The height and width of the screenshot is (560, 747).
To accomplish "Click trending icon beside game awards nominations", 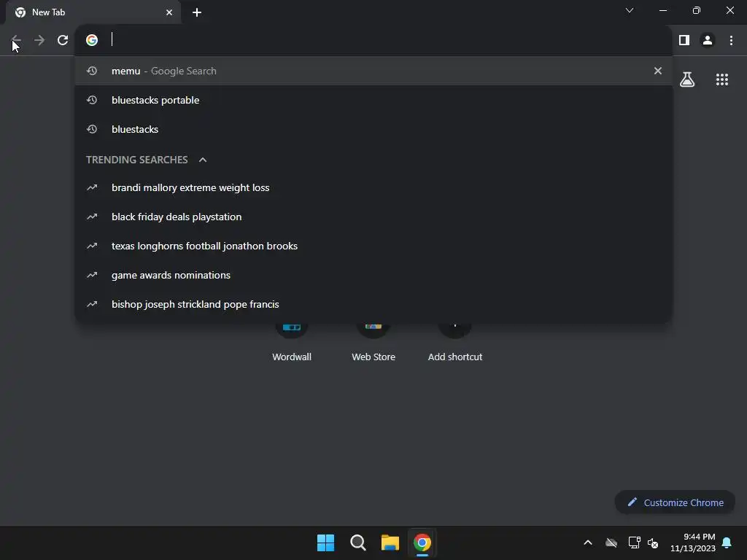I will click(x=92, y=275).
